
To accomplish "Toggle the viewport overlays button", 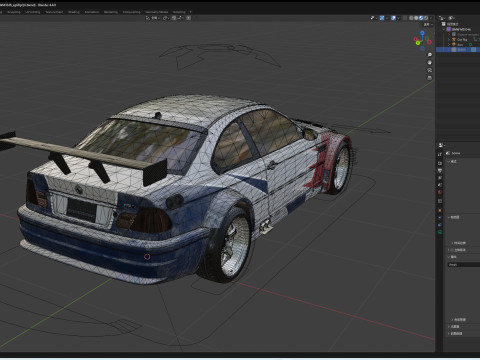I will tap(393, 18).
